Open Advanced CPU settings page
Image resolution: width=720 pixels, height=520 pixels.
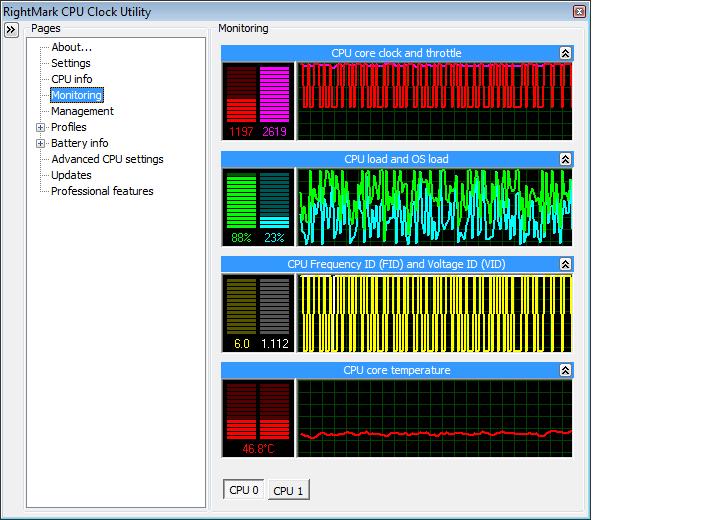pyautogui.click(x=107, y=159)
